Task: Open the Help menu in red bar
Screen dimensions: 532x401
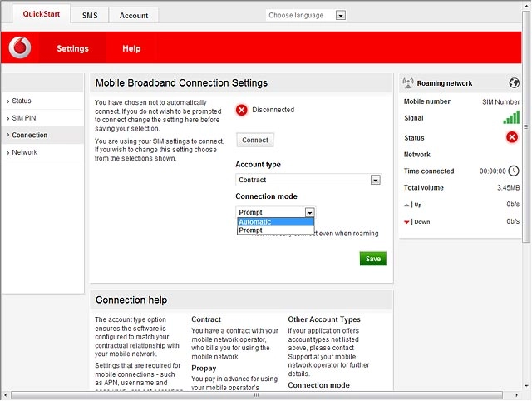Action: click(x=131, y=48)
